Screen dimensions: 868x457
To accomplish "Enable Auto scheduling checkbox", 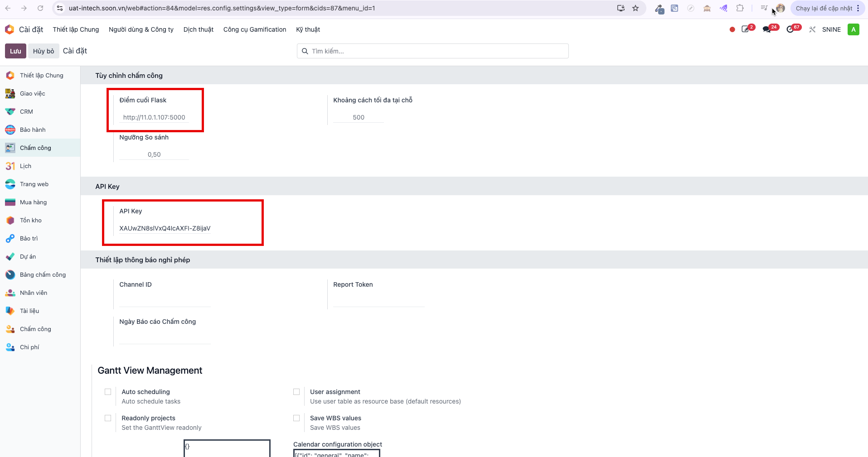I will pos(108,392).
